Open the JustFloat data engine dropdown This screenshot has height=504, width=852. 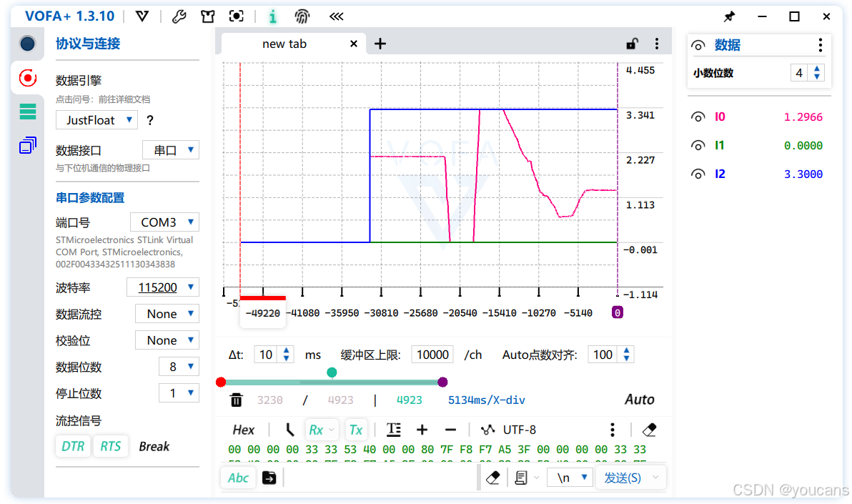point(96,120)
